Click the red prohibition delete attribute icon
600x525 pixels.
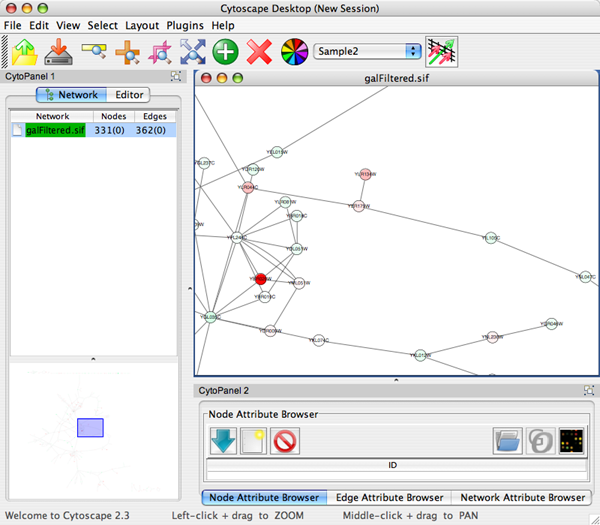[x=285, y=440]
